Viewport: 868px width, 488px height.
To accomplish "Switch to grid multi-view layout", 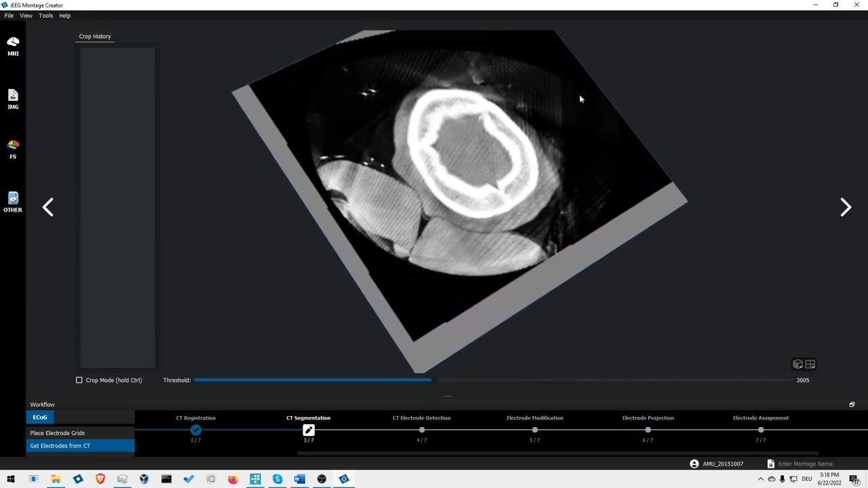I will tap(810, 364).
